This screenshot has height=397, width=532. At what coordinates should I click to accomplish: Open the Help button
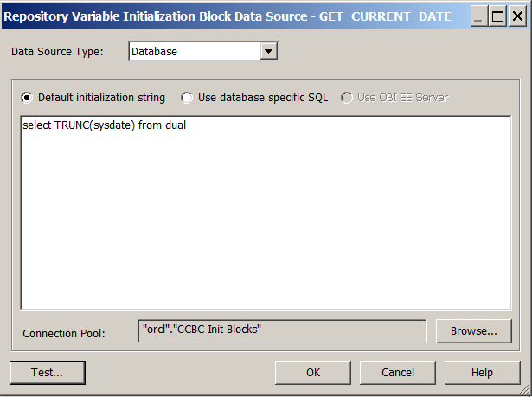pos(482,373)
